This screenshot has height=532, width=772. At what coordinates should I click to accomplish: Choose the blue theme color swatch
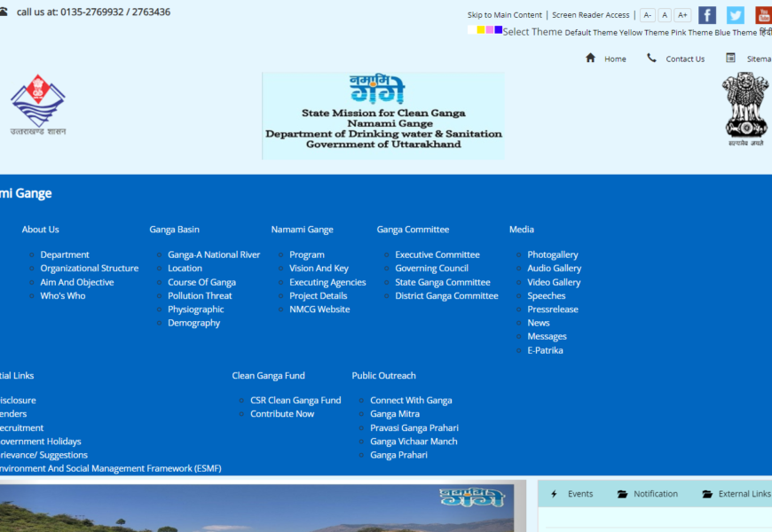[x=499, y=30]
